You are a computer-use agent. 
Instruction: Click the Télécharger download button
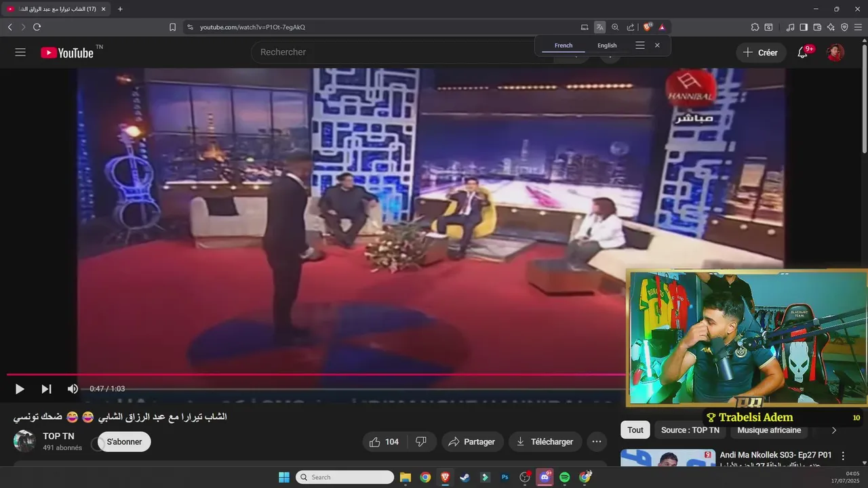pyautogui.click(x=545, y=442)
